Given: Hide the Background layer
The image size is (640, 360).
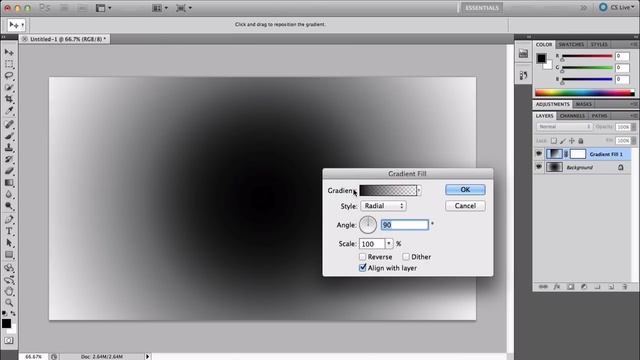Looking at the screenshot, I should tap(539, 167).
